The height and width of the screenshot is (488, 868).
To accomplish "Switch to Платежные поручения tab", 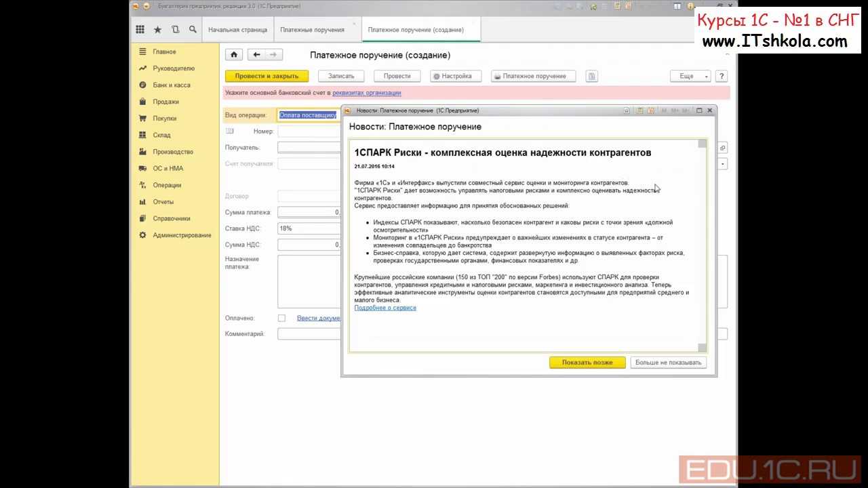I will pyautogui.click(x=312, y=30).
